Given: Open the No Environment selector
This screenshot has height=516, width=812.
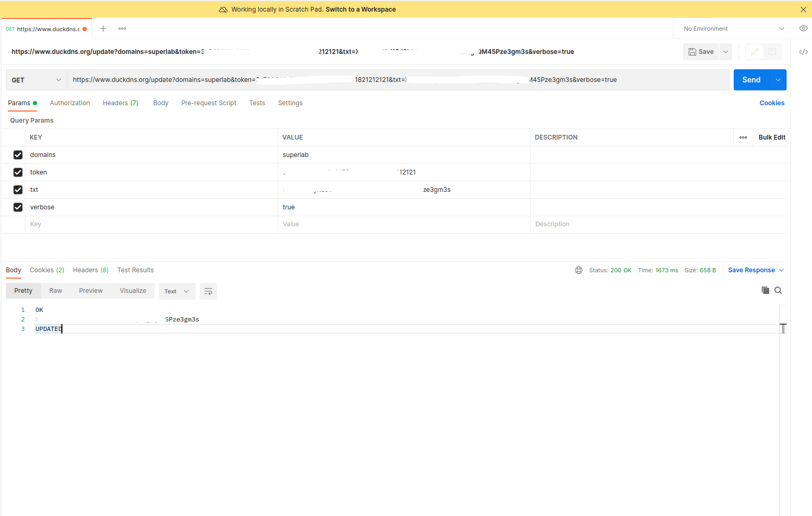Looking at the screenshot, I should (x=733, y=29).
